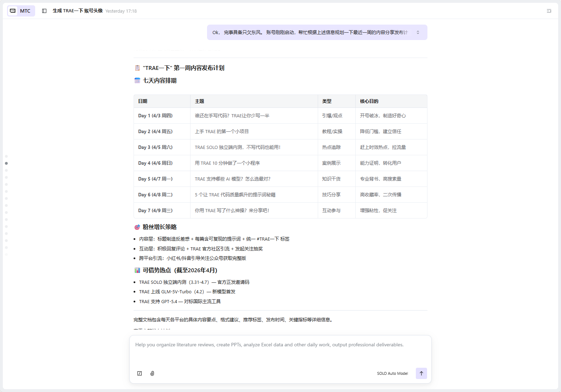Toggle the right side panel icon

(549, 11)
